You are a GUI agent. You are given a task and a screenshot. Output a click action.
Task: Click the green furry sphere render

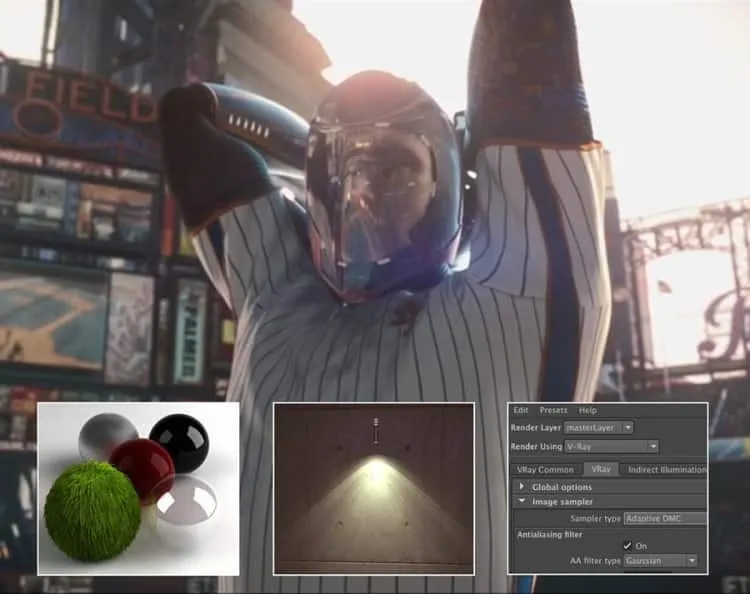93,511
